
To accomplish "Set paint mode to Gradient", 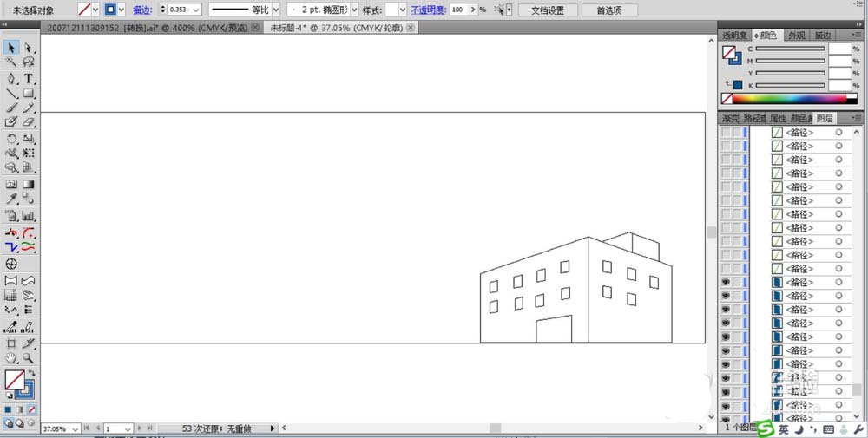I will click(19, 409).
